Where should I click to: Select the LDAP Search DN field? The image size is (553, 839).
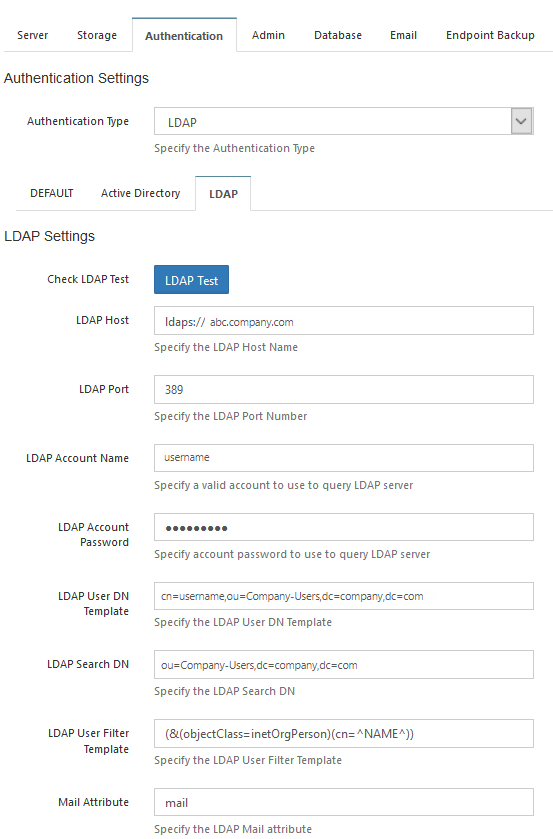tap(344, 665)
